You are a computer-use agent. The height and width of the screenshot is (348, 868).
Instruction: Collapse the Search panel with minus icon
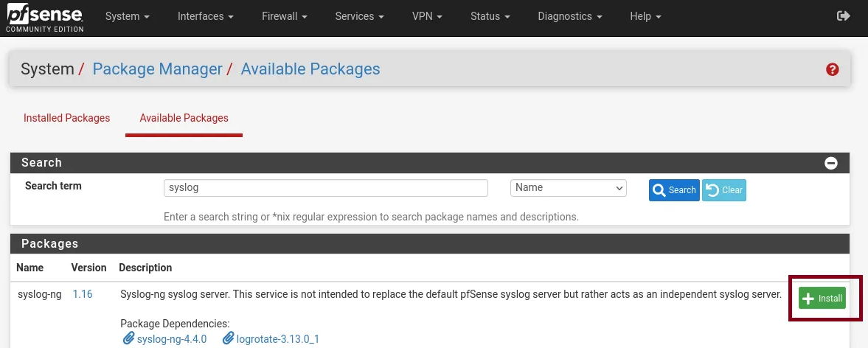click(831, 163)
